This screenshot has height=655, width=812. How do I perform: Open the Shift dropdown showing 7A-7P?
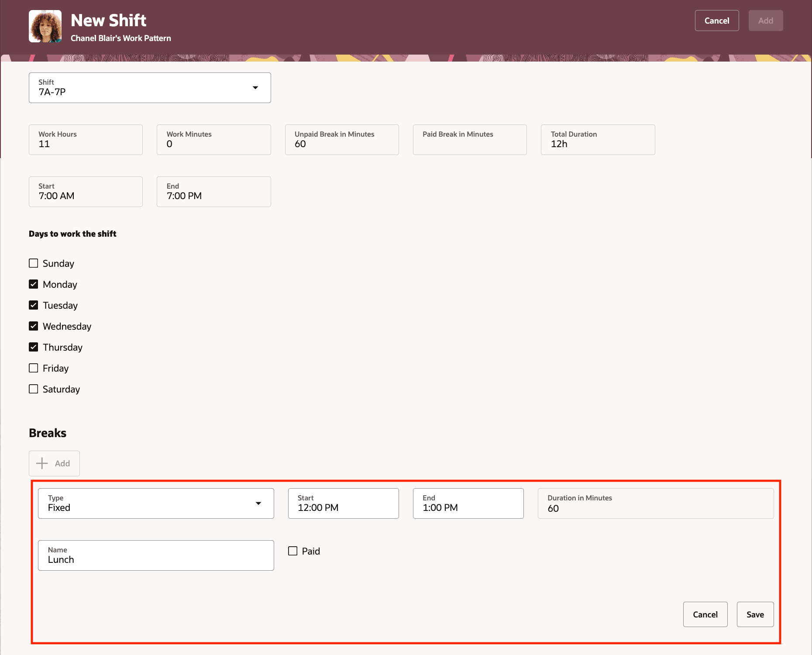point(150,87)
